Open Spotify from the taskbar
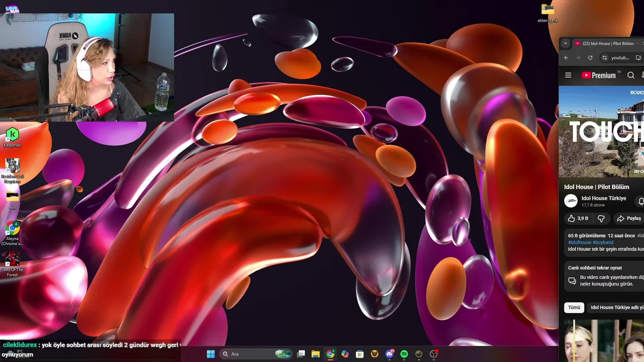 click(404, 354)
